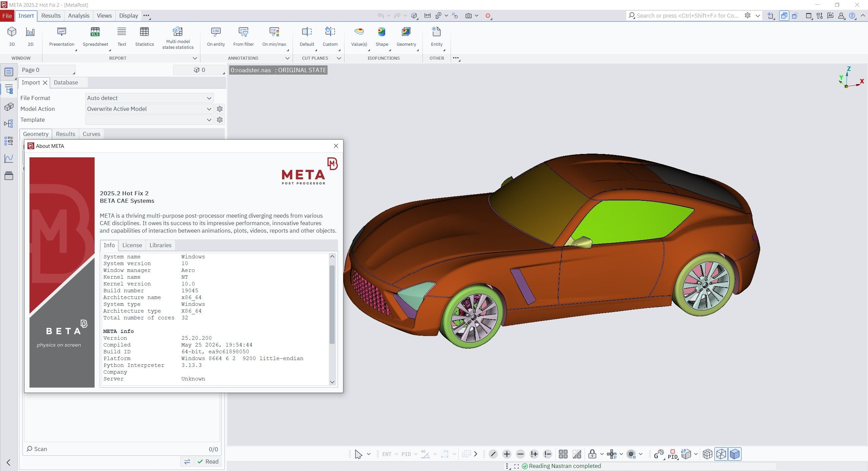Toggle the cascaded windows layout button
Viewport: 868px width, 471px height.
[x=795, y=16]
